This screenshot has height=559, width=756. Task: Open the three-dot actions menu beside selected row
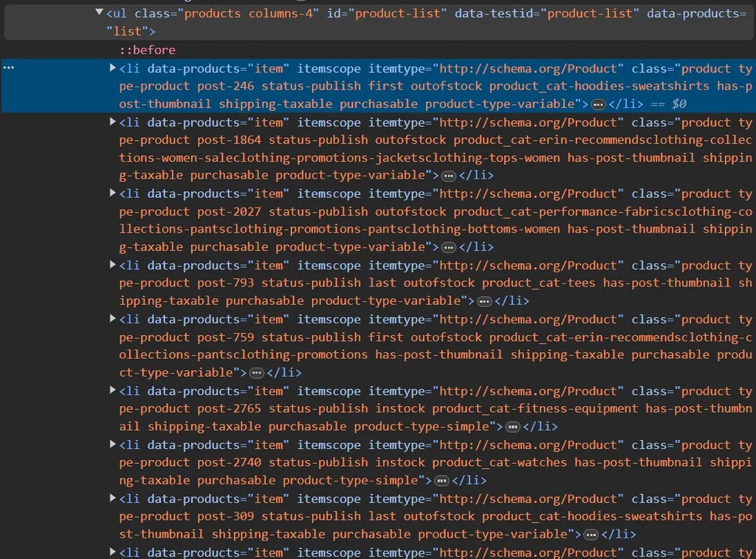9,67
